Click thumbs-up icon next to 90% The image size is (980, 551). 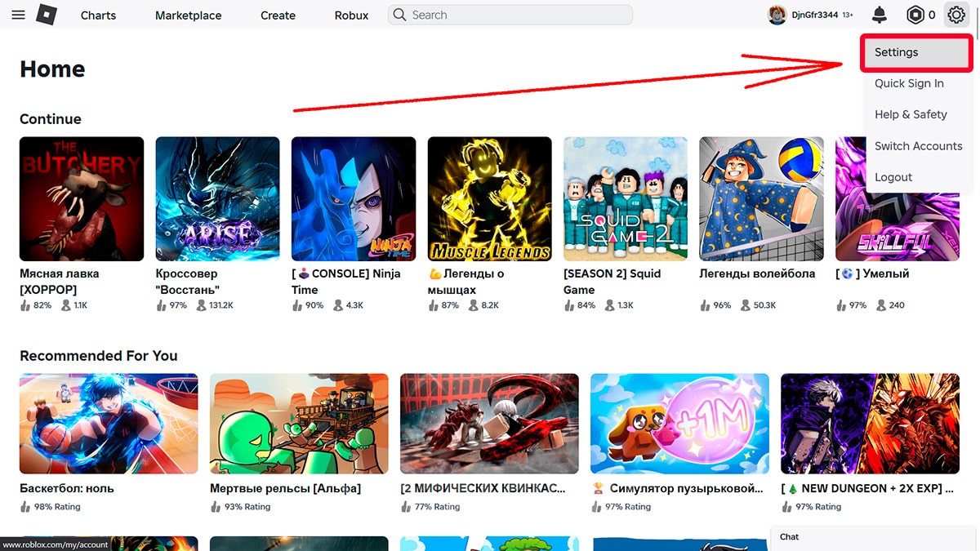tap(297, 305)
